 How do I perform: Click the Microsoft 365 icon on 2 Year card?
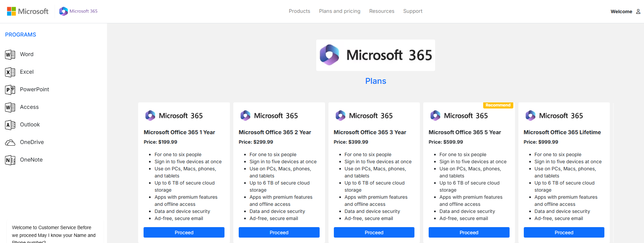coord(245,116)
